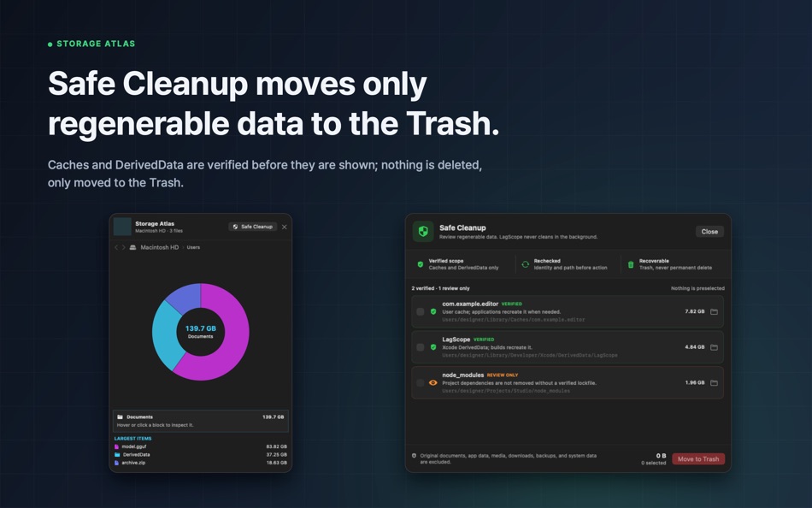Click the '2 verified - 1 review only' summary

tap(441, 288)
